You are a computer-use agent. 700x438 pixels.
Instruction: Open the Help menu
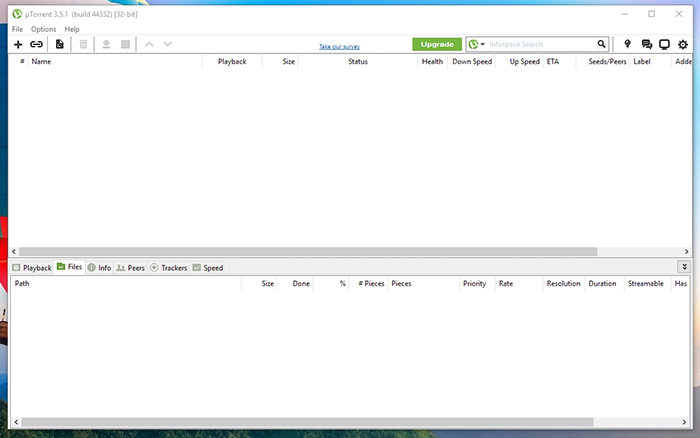pos(72,29)
